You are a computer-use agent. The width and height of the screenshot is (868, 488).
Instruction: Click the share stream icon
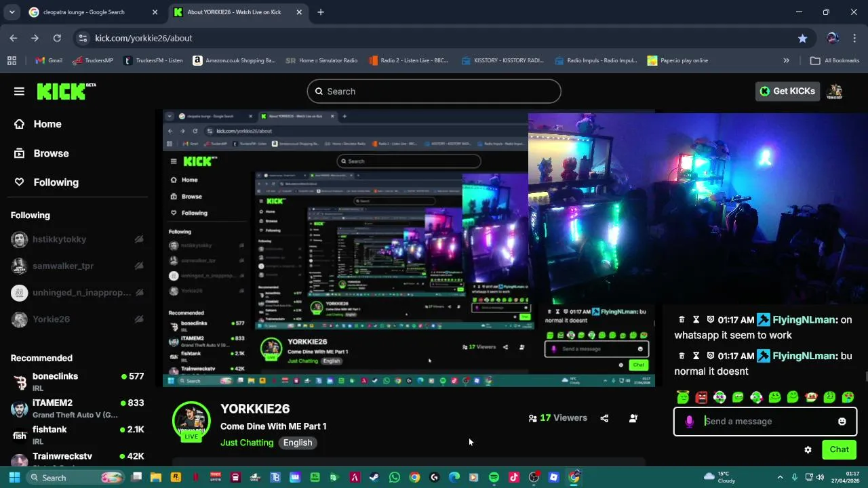click(604, 418)
